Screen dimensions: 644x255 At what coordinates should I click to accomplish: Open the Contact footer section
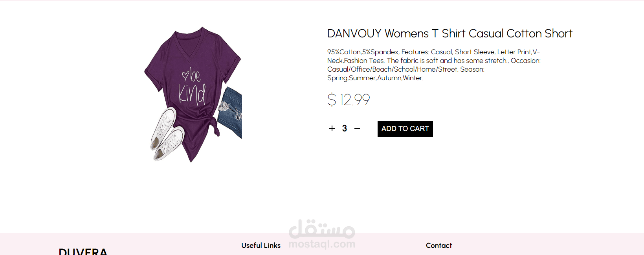tap(439, 246)
